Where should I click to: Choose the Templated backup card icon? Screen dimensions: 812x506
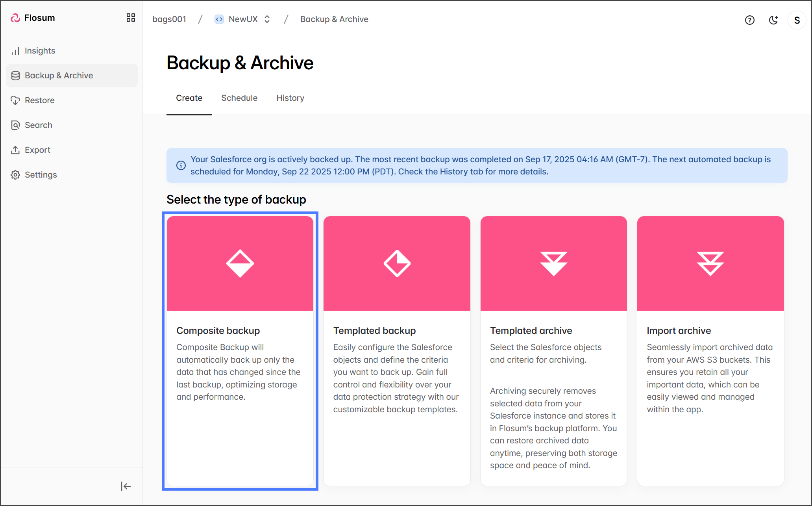pyautogui.click(x=397, y=263)
